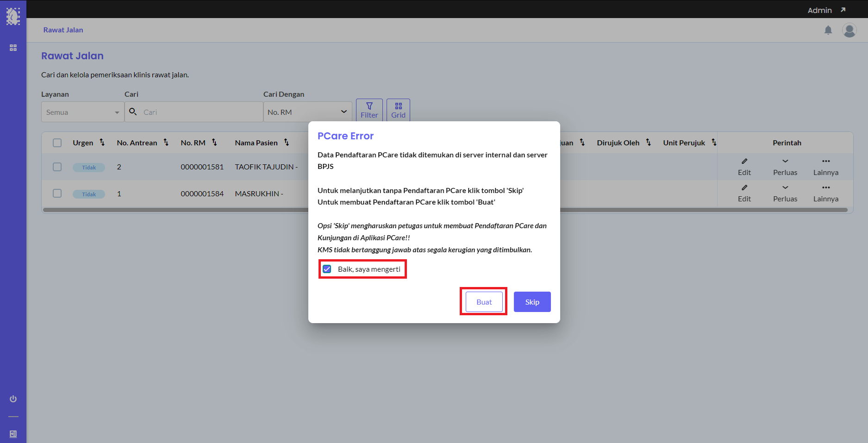Image resolution: width=868 pixels, height=443 pixels.
Task: Click the arrow icon next to Admin
Action: click(x=843, y=10)
